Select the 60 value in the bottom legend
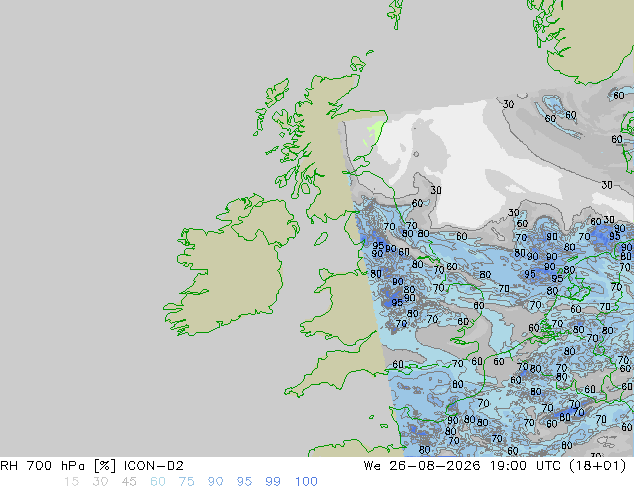 [158, 482]
